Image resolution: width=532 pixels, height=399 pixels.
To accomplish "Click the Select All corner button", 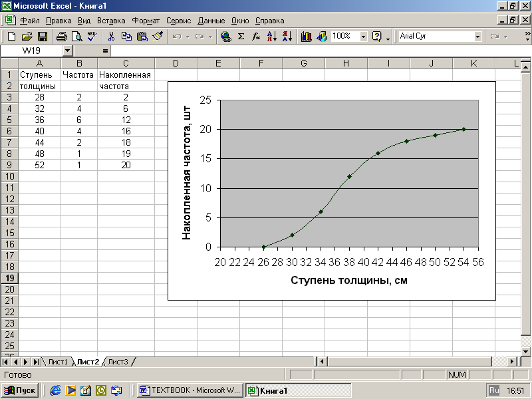I will tap(9, 63).
